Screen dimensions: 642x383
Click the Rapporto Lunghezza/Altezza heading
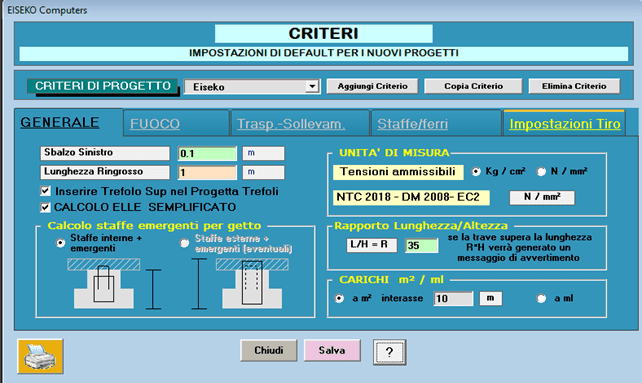tap(421, 226)
